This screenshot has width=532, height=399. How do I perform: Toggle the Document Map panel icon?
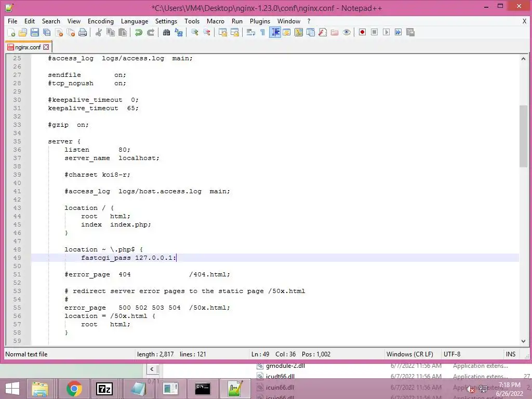tap(299, 32)
